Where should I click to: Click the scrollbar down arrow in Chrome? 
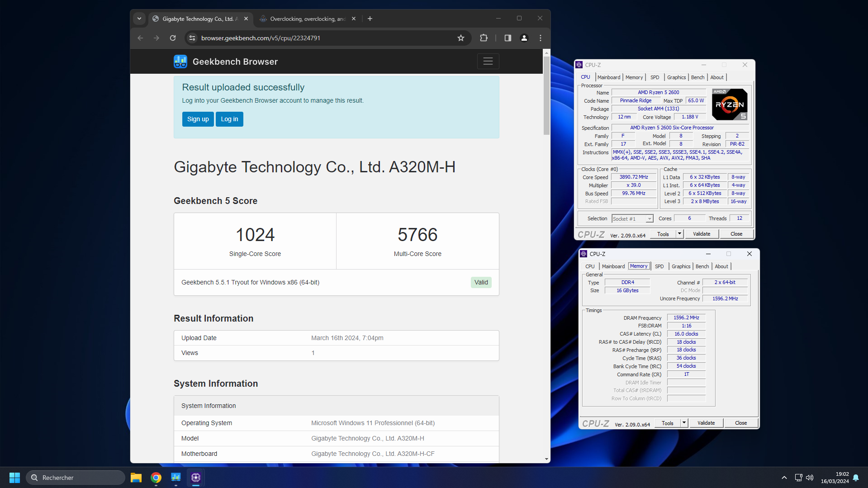546,459
